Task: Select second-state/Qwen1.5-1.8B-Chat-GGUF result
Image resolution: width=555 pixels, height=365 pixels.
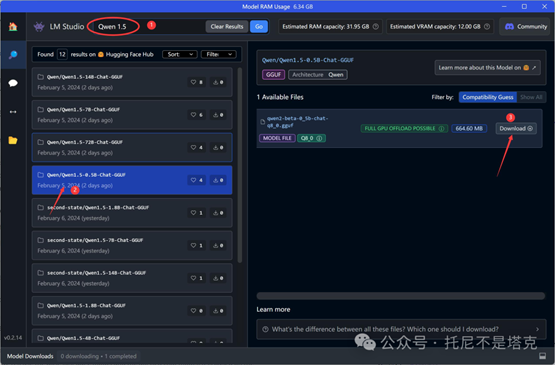Action: pyautogui.click(x=132, y=213)
